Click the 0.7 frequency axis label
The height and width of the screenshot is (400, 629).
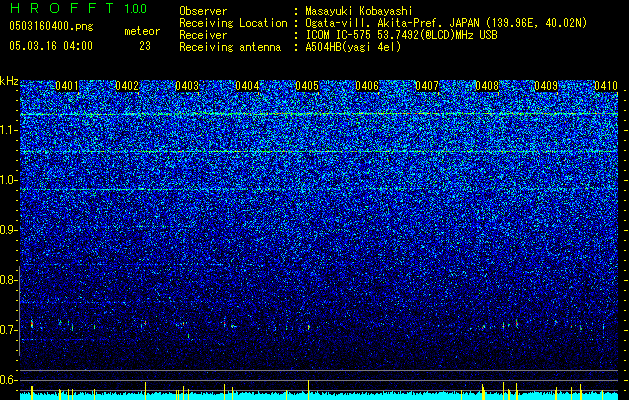point(9,330)
